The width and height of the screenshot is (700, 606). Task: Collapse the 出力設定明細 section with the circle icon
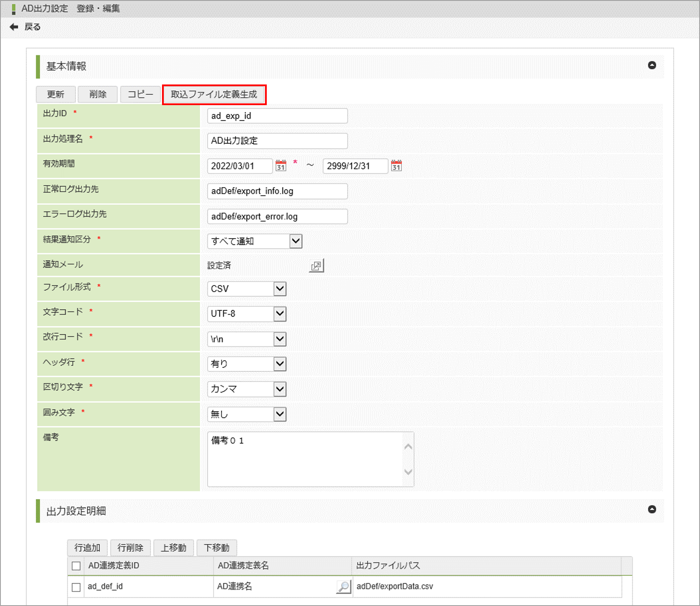[652, 509]
